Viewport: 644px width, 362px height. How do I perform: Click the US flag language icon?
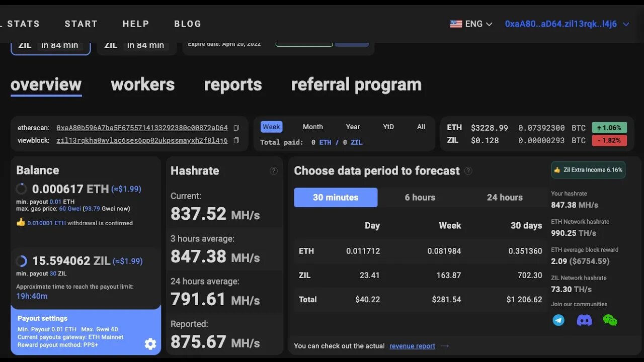pyautogui.click(x=456, y=24)
